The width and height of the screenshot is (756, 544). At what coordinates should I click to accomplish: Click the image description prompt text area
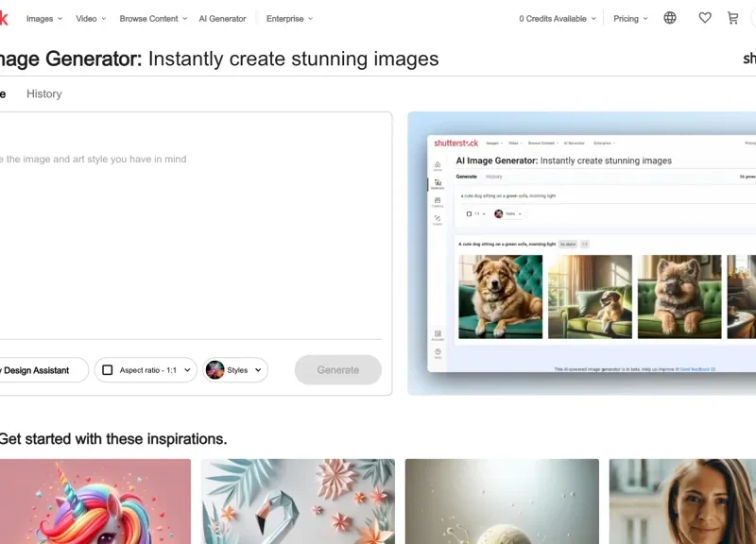pos(189,236)
